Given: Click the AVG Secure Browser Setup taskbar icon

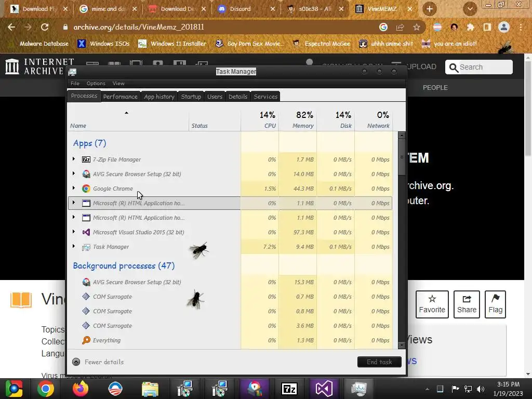Looking at the screenshot, I should tap(255, 389).
